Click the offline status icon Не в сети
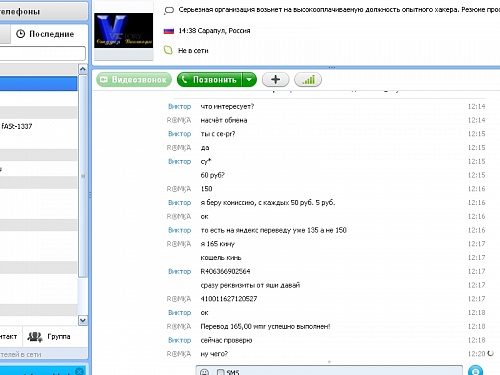 point(168,50)
